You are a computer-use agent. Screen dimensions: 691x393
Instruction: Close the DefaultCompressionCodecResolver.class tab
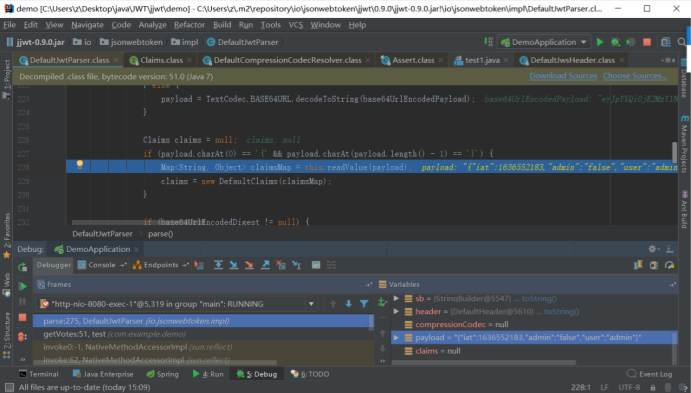[368, 60]
